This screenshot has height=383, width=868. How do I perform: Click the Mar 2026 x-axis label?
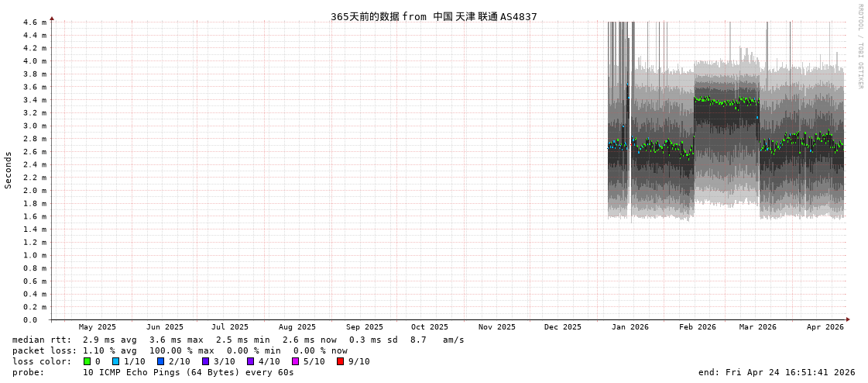(757, 327)
